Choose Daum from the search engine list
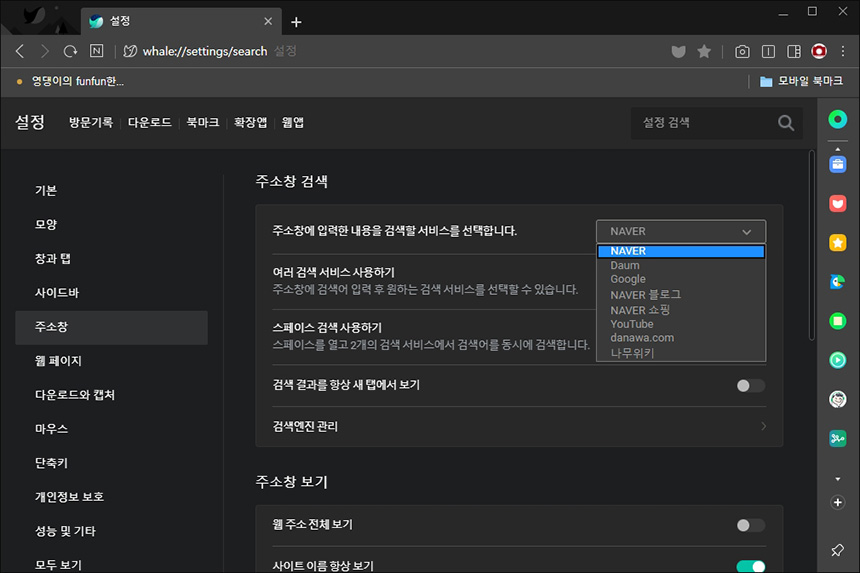 coord(681,265)
